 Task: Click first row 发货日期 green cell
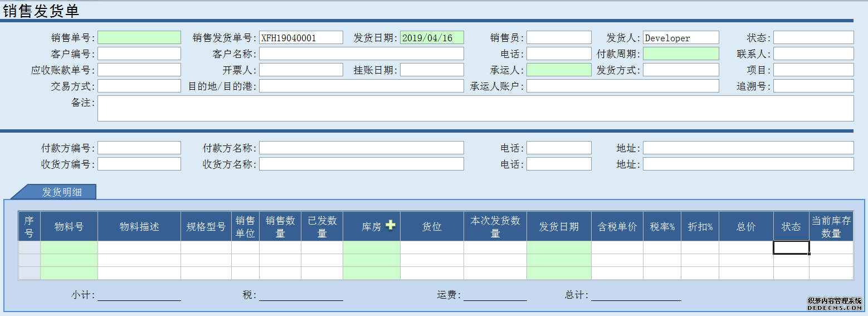click(559, 247)
